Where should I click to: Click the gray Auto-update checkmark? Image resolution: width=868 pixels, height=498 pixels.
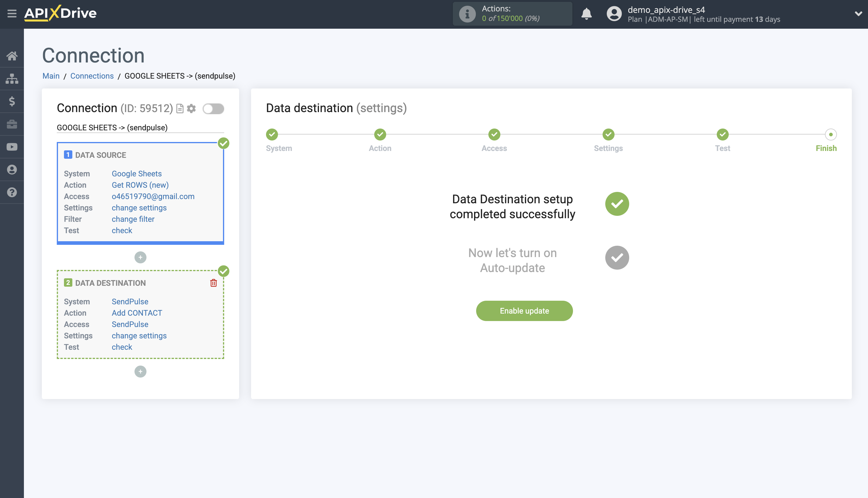617,258
